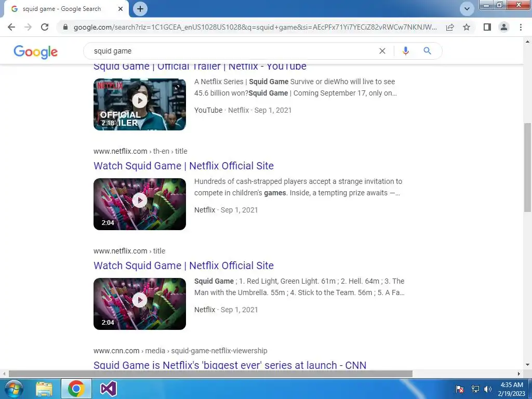Open the network tray icon
This screenshot has height=399, width=532.
475,389
